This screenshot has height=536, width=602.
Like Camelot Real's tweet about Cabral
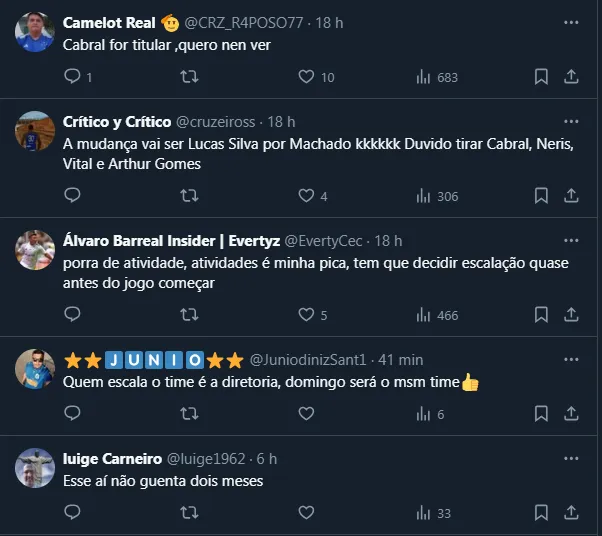(x=307, y=77)
